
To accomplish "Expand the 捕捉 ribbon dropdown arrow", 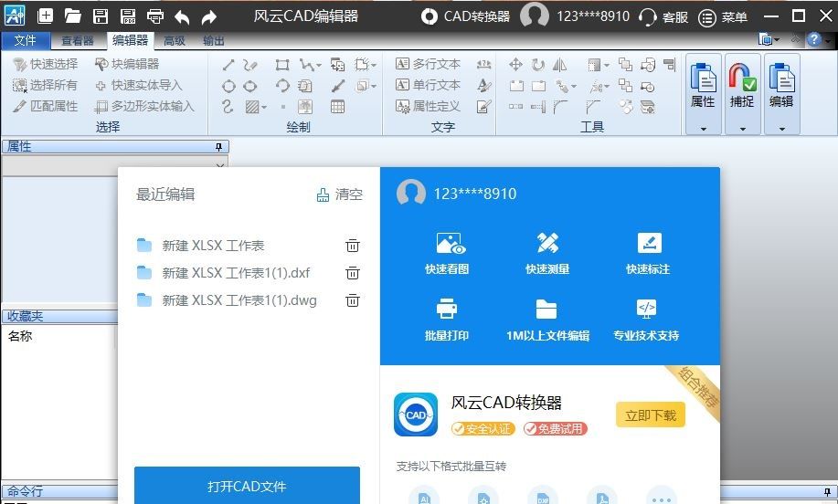I will coord(742,129).
